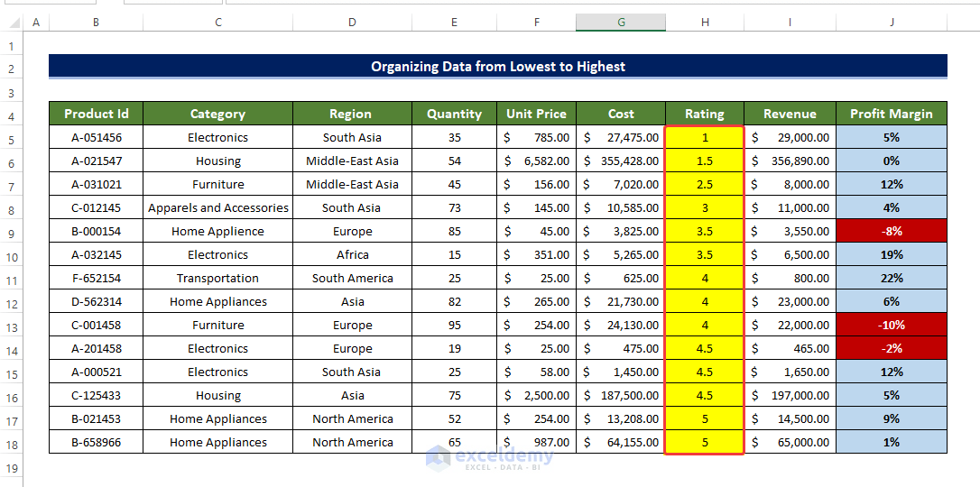Screen dimensions: 980x487
Task: Select the title cell 'Organizing Data from Lowest to Highest'
Action: coord(498,66)
